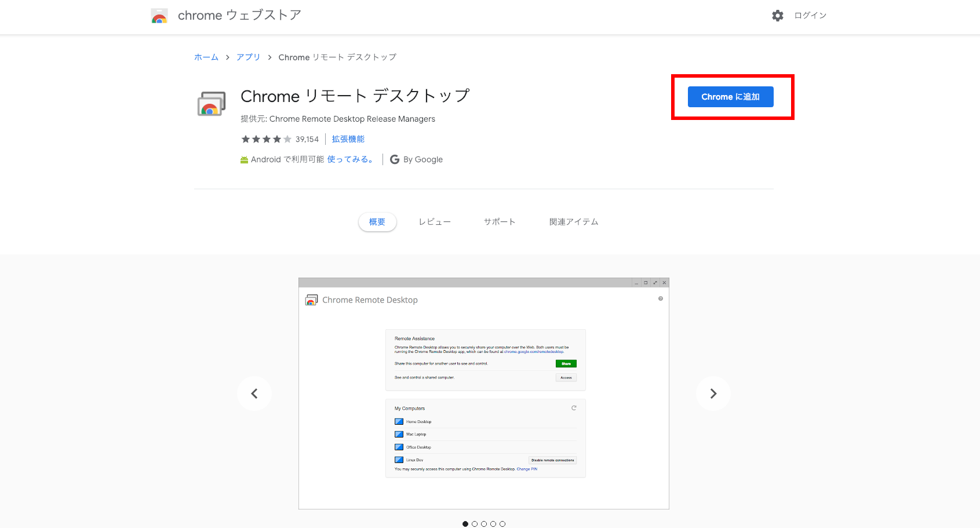The image size is (980, 528).
Task: Click the Office Desktop computer row
Action: point(486,447)
